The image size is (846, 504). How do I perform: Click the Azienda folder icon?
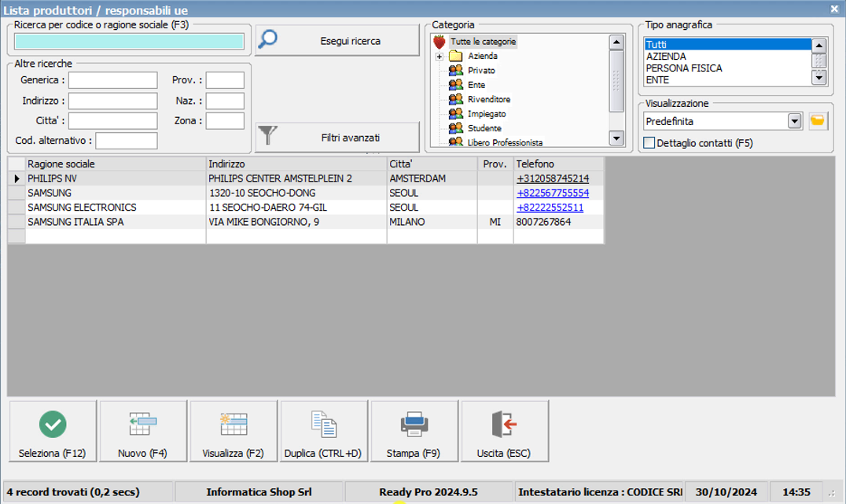(456, 56)
